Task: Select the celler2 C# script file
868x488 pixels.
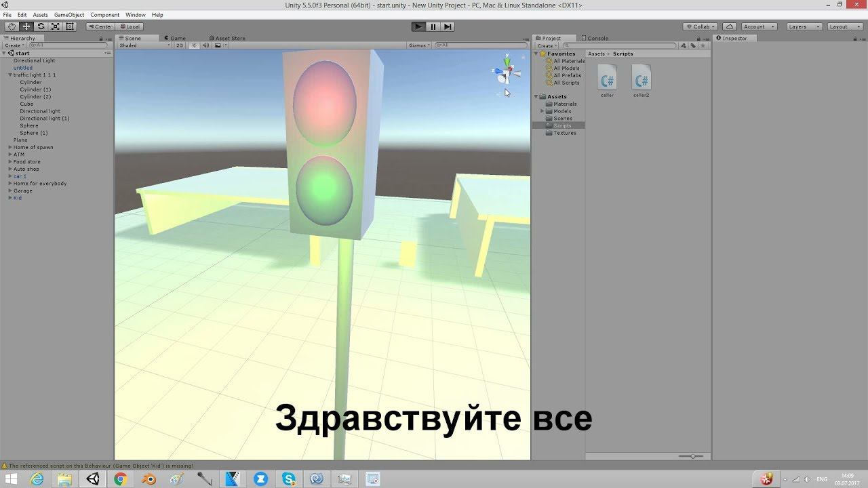Action: tap(641, 81)
